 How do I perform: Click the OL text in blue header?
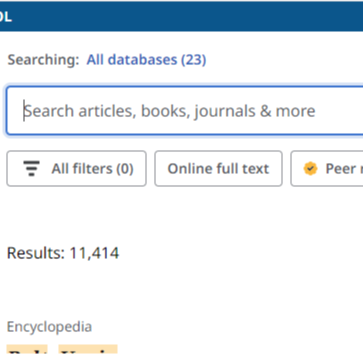[x=6, y=17]
